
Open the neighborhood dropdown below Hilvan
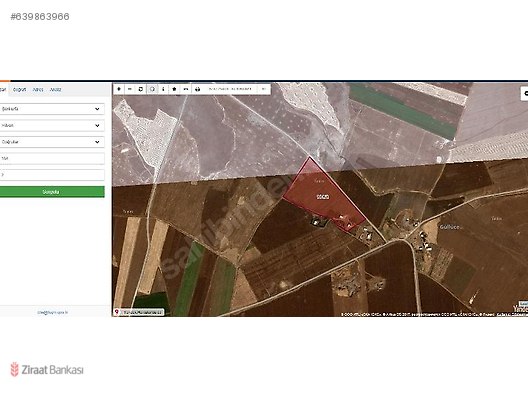pos(52,142)
